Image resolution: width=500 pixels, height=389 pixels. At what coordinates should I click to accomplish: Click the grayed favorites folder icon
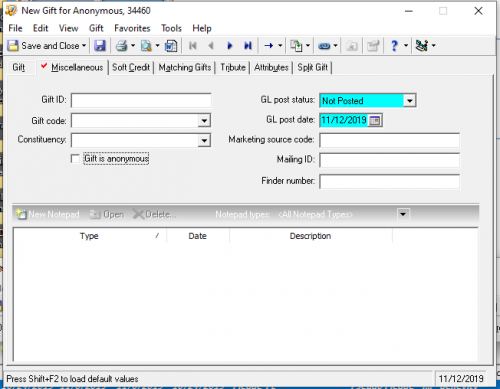click(x=352, y=46)
